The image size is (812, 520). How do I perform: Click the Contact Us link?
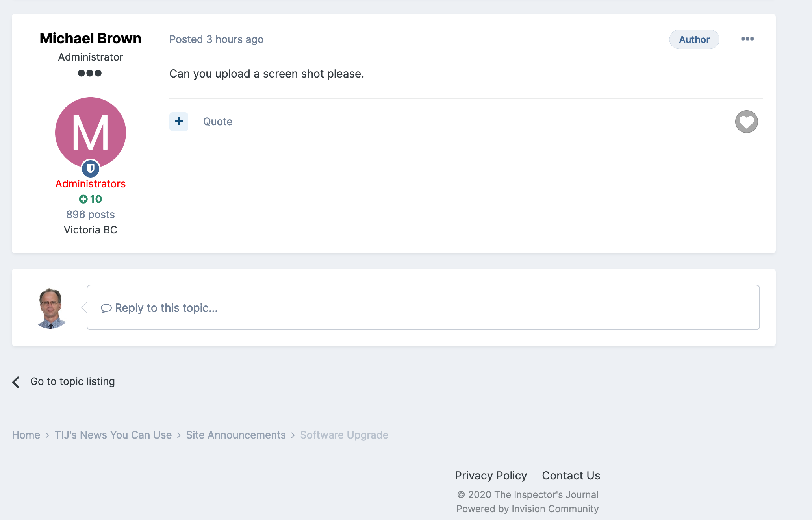click(x=571, y=476)
